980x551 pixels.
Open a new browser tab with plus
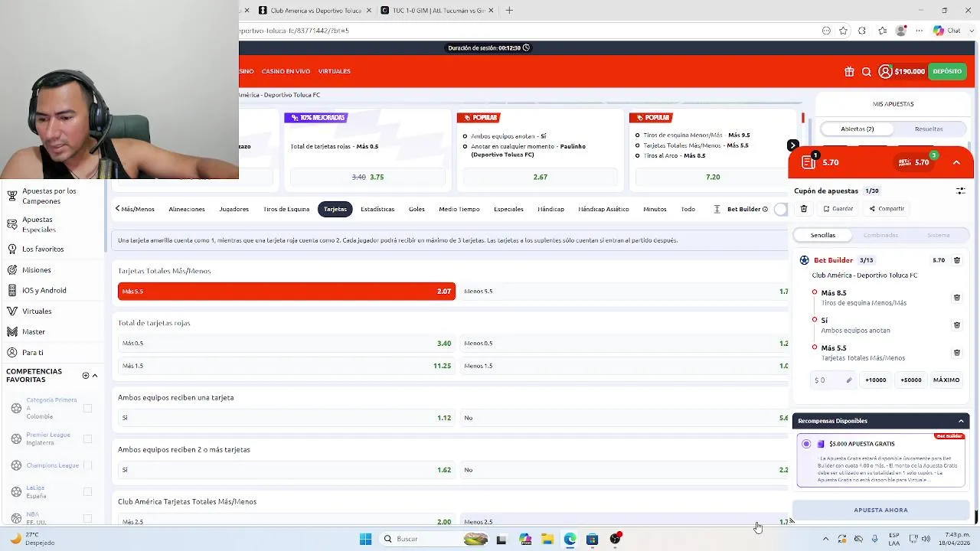509,11
